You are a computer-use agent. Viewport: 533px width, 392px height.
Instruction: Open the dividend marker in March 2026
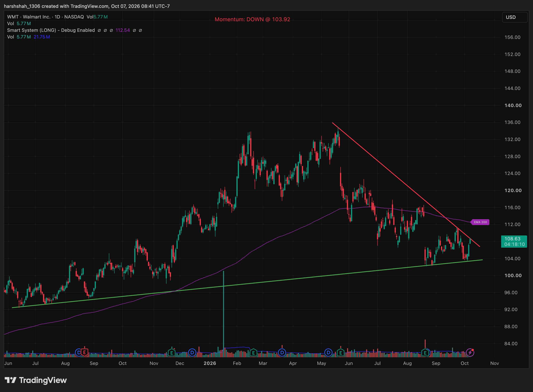click(x=282, y=353)
